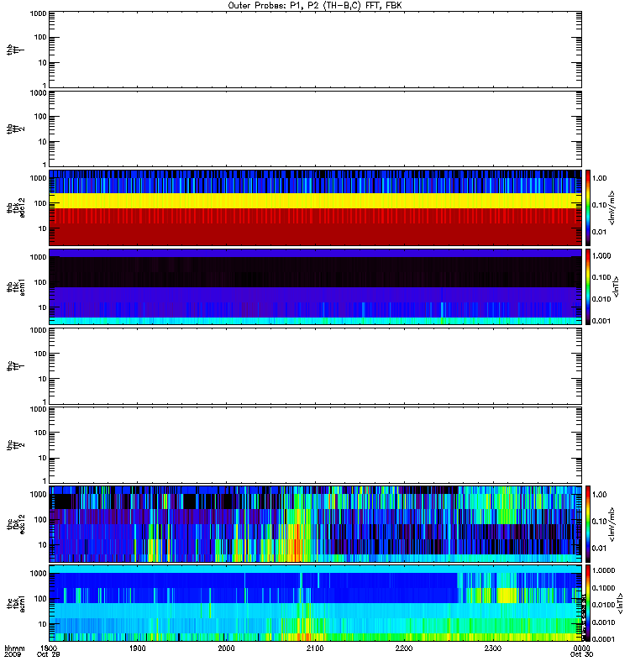Click the '1.000' value on thb scm1 color scale

tap(601, 256)
